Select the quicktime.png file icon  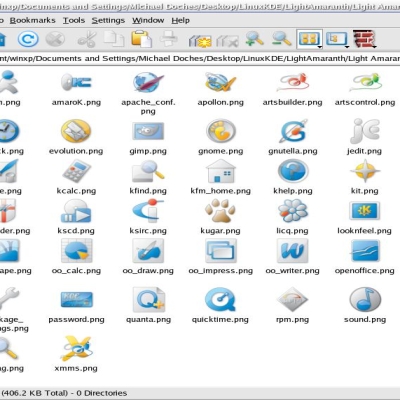[220, 299]
